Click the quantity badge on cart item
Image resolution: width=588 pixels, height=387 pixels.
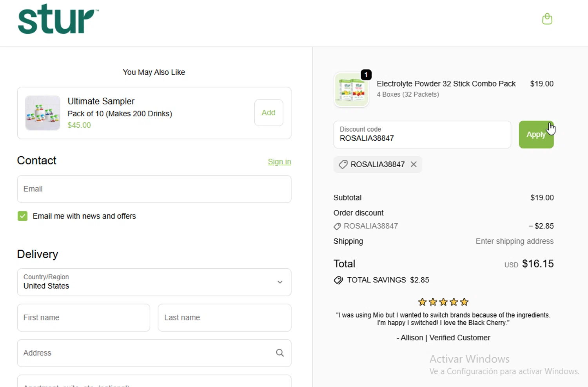click(x=366, y=75)
